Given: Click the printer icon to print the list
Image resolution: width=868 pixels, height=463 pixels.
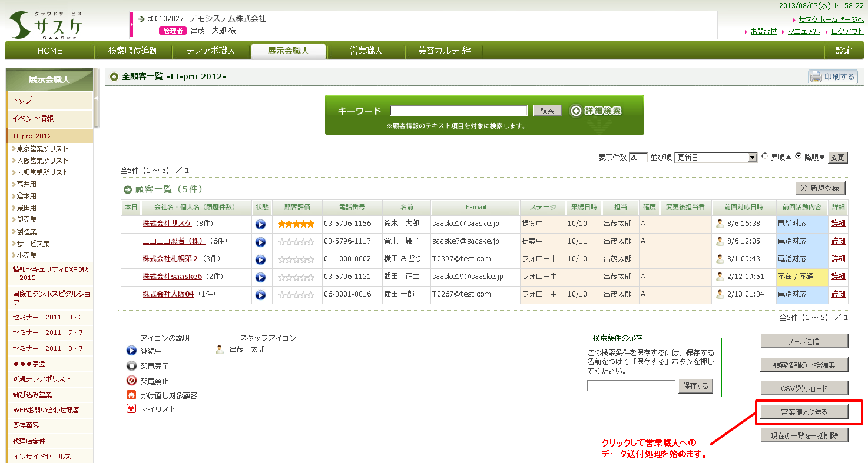Looking at the screenshot, I should (x=816, y=76).
